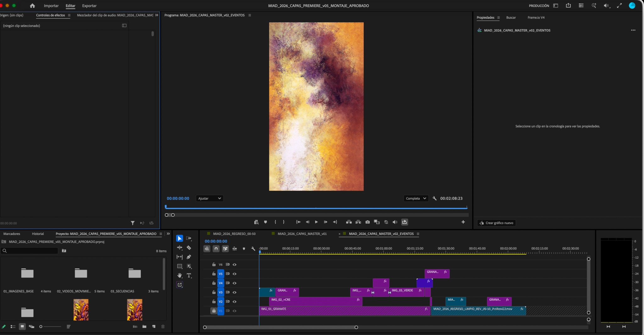Toggle Snap in Timeline magnet icon
The height and width of the screenshot is (335, 644).
(216, 249)
